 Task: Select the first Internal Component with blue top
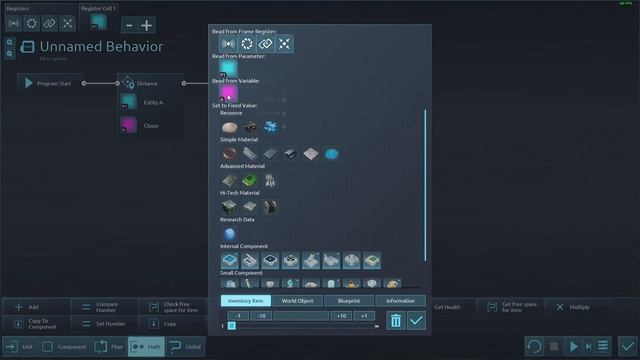(x=229, y=260)
